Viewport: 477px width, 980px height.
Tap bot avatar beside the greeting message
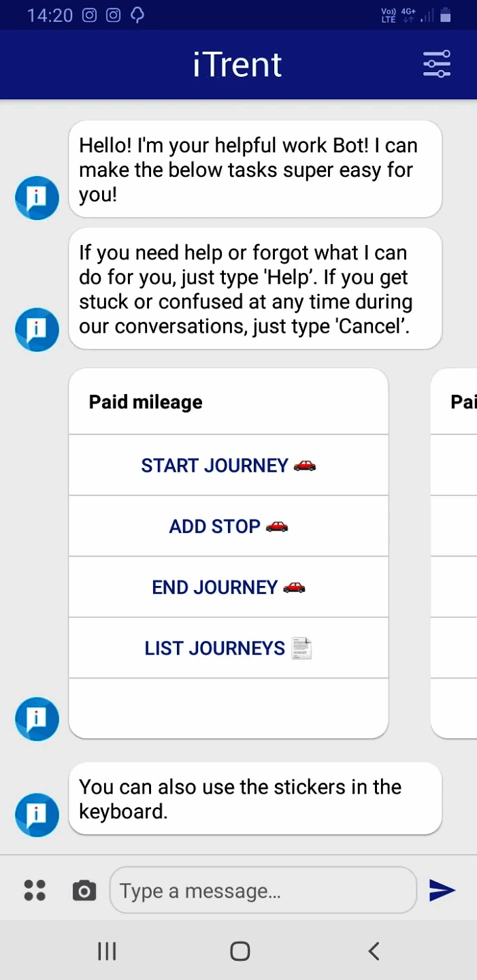(x=37, y=198)
